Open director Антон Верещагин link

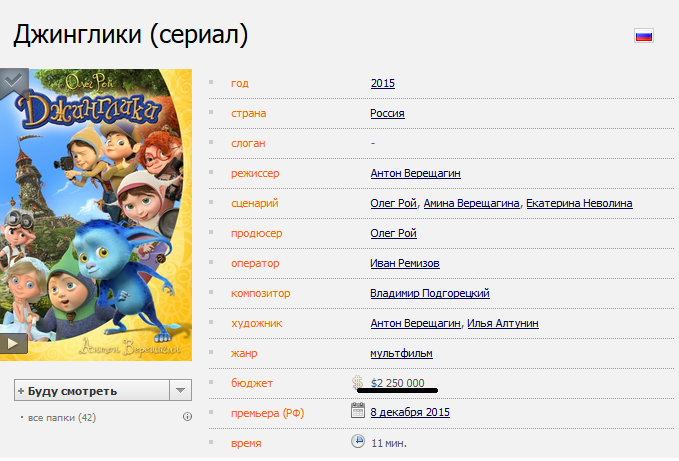click(415, 173)
